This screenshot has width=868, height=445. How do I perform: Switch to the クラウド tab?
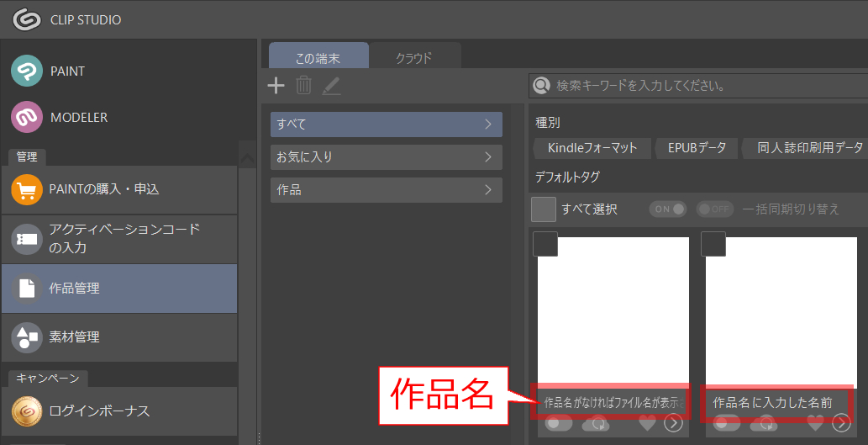(414, 56)
